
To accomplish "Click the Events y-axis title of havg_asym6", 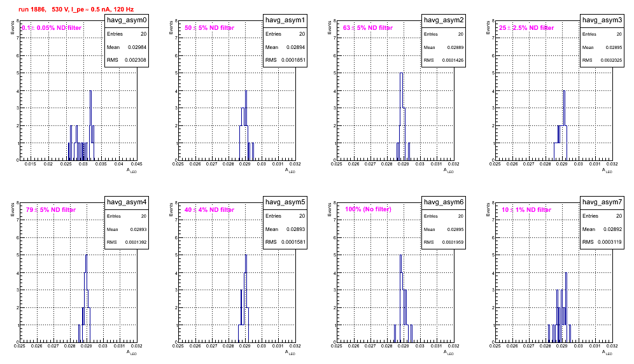I will pos(330,210).
